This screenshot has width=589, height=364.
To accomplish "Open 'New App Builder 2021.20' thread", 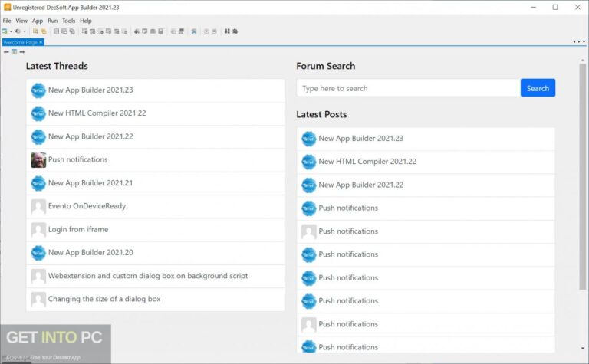I will pyautogui.click(x=90, y=253).
